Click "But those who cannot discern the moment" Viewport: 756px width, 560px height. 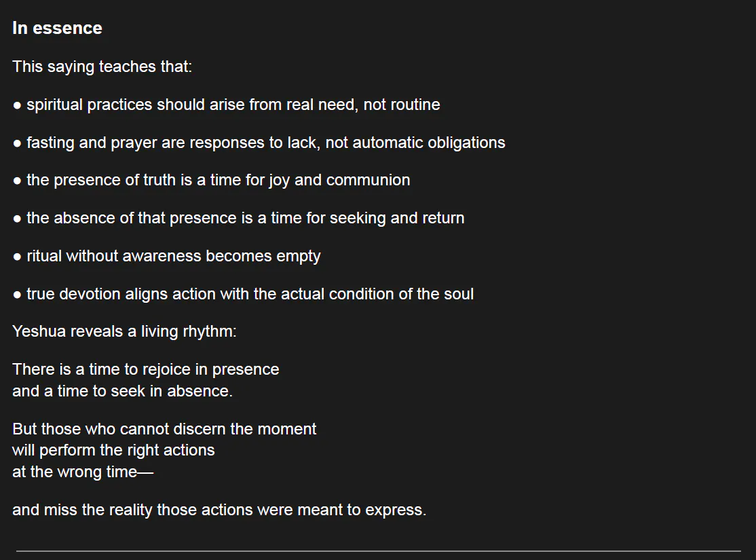coord(164,429)
